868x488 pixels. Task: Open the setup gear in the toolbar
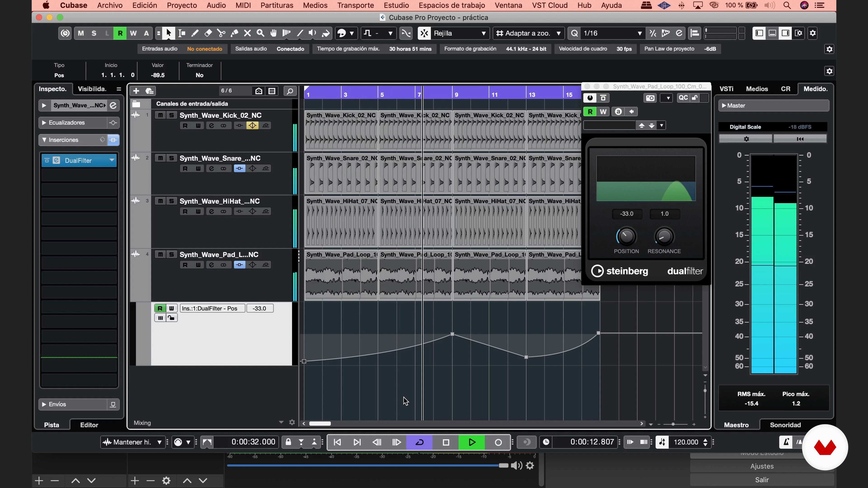(813, 33)
